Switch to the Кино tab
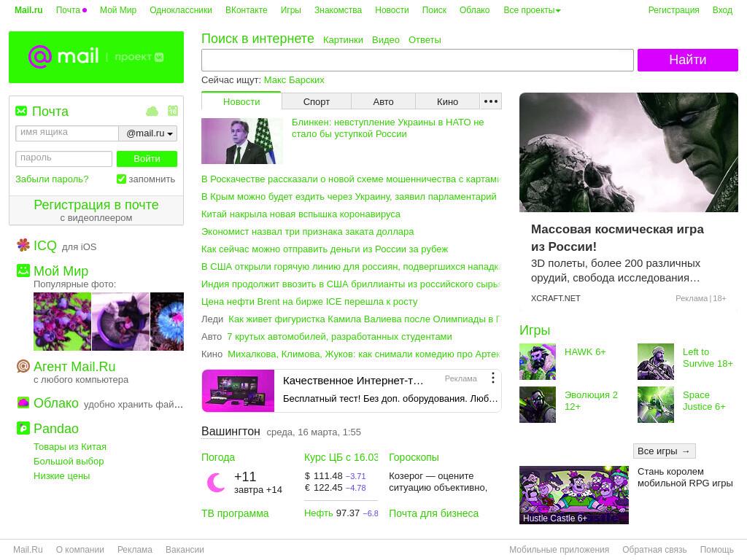747x560 pixels. 447,101
